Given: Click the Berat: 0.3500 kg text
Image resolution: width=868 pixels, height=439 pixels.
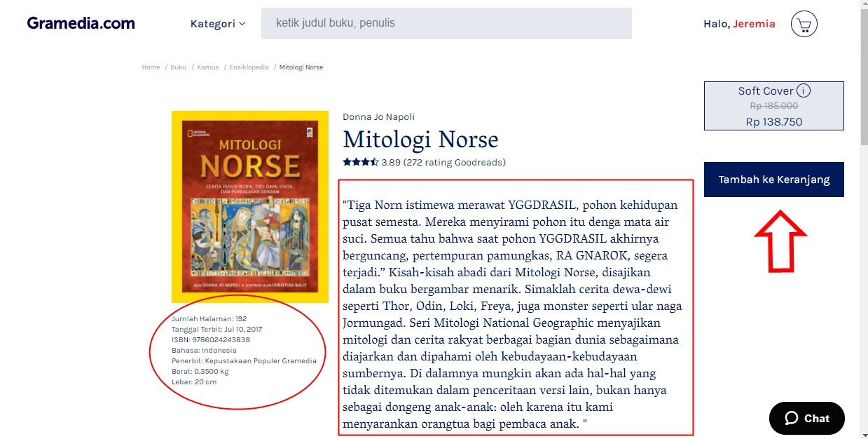Looking at the screenshot, I should pos(200,372).
